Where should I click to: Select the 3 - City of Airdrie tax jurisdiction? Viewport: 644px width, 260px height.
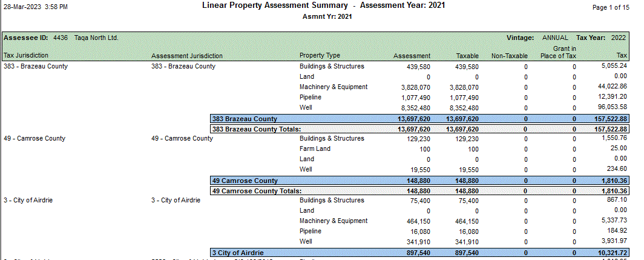[28, 200]
